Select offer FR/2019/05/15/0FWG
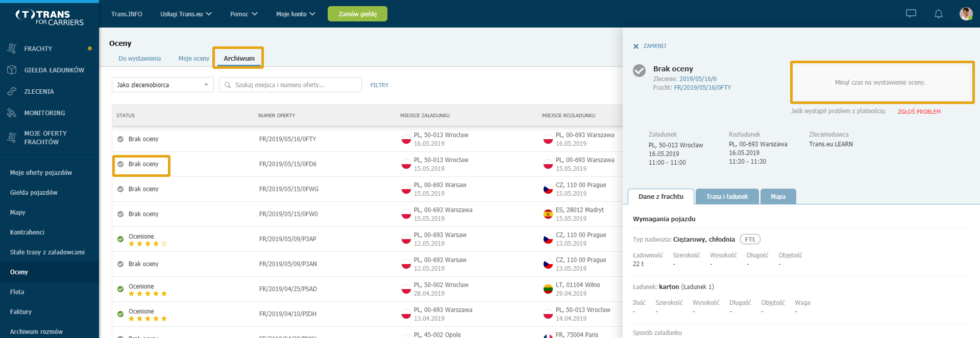Viewport: 980px width, 338px height. (289, 189)
